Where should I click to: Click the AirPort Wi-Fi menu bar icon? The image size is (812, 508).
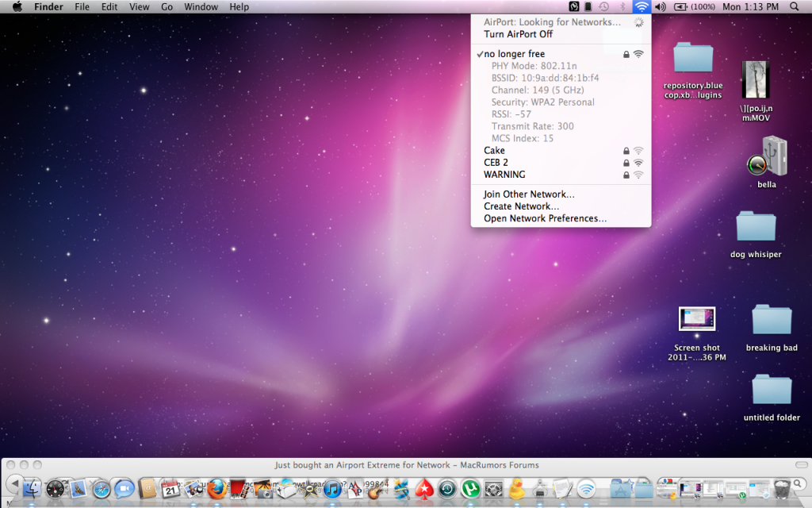(x=642, y=6)
